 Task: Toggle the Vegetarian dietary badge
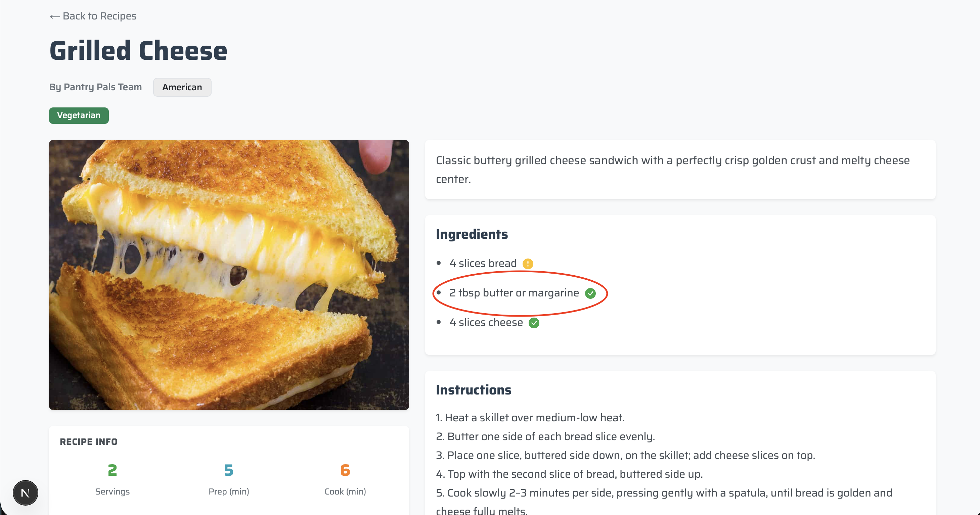point(79,115)
